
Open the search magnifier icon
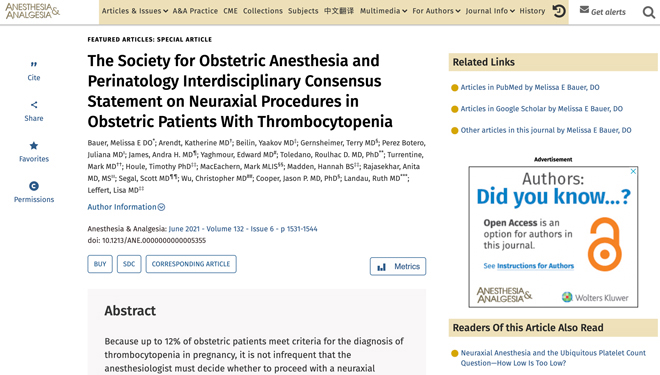[x=649, y=13]
